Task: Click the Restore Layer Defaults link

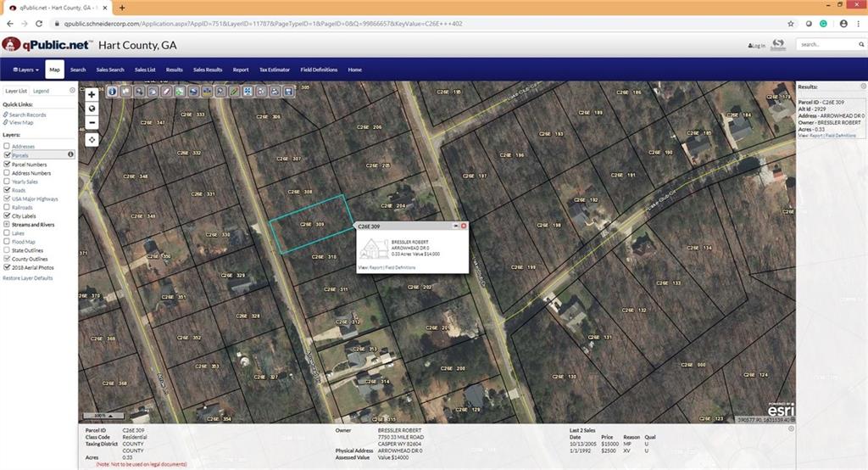Action: 28,277
